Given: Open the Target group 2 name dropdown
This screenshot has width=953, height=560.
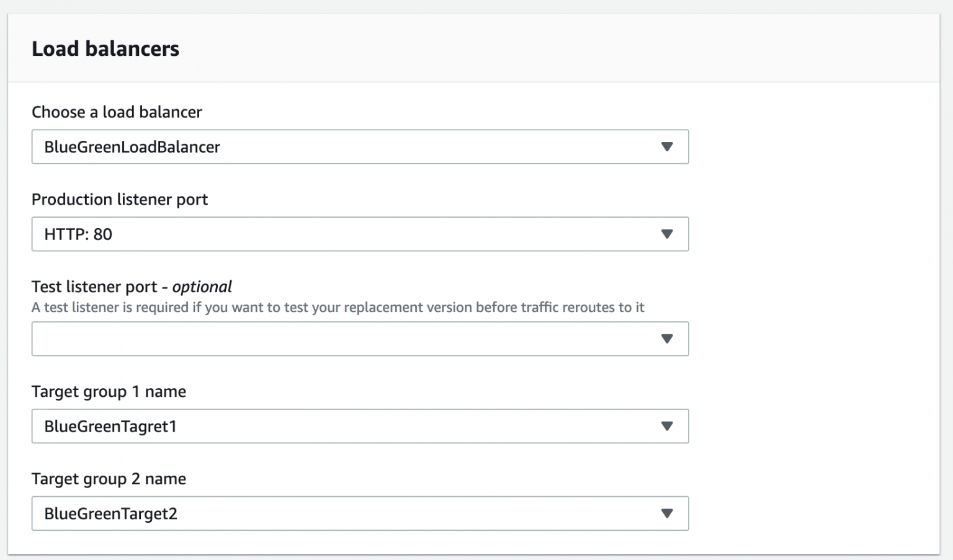Looking at the screenshot, I should click(x=360, y=513).
